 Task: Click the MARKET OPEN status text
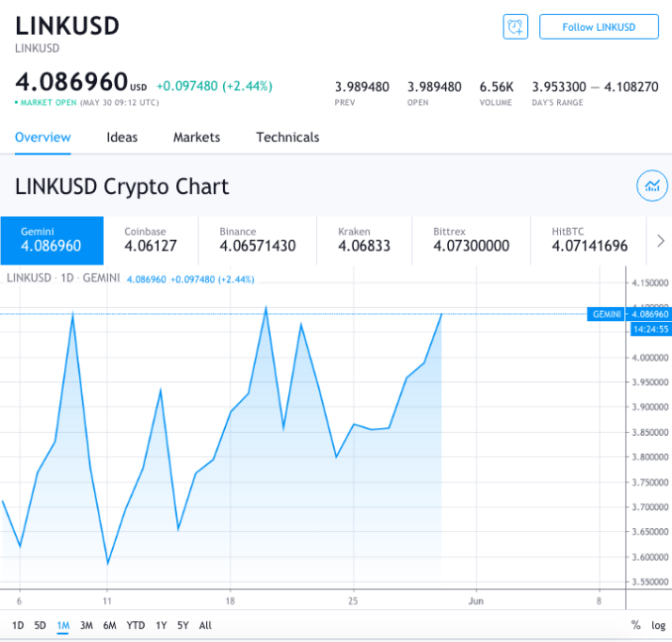48,103
